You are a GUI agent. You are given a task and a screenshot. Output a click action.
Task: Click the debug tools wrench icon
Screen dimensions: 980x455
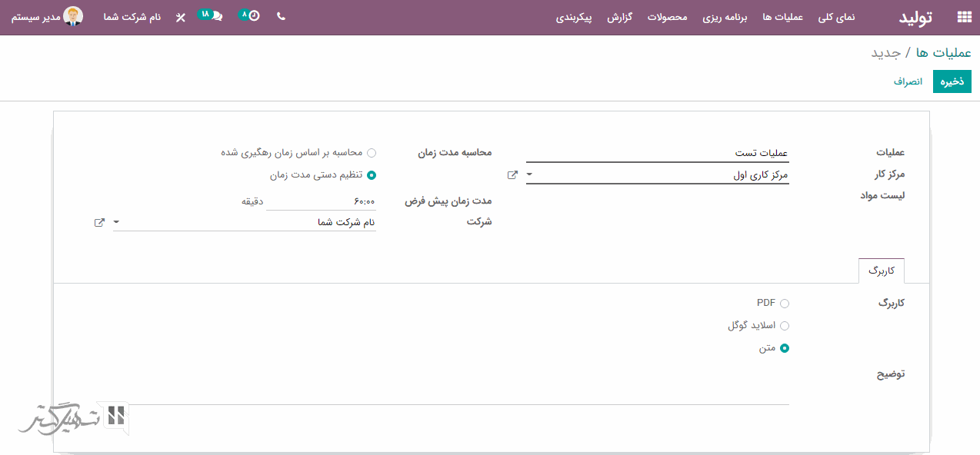[181, 17]
